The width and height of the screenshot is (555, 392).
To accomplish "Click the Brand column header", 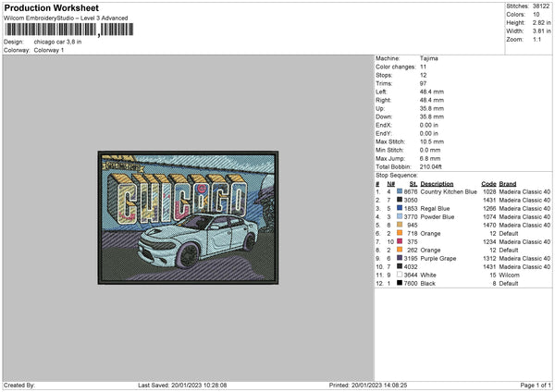I will [x=508, y=184].
